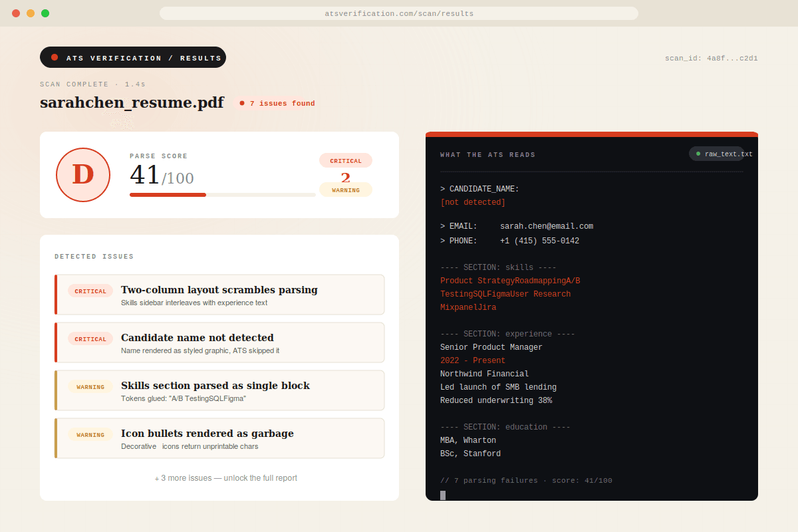Click the browser address bar
798x532 pixels.
pyautogui.click(x=399, y=13)
